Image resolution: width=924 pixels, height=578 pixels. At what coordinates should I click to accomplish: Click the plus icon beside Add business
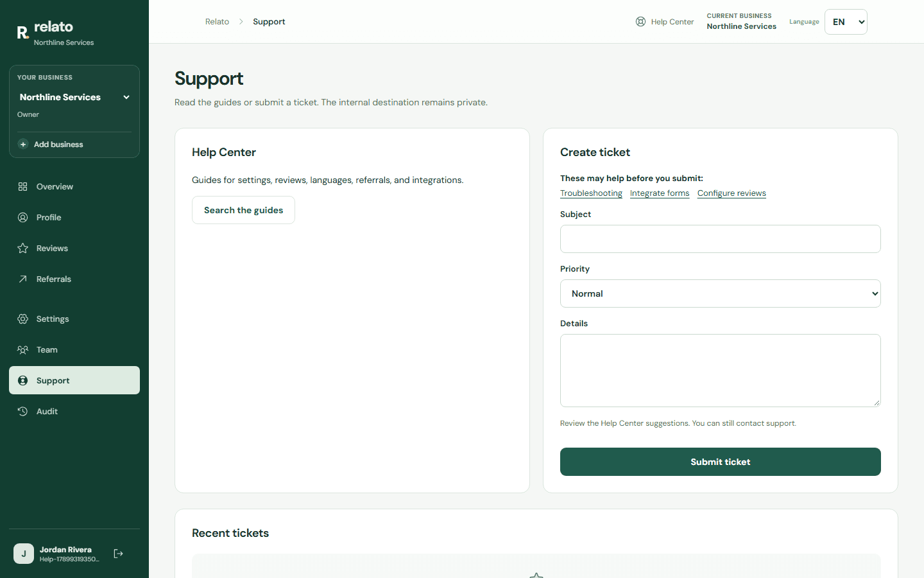(23, 144)
